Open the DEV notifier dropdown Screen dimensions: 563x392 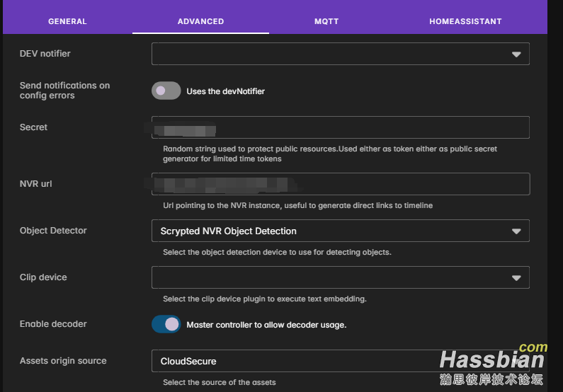(341, 54)
